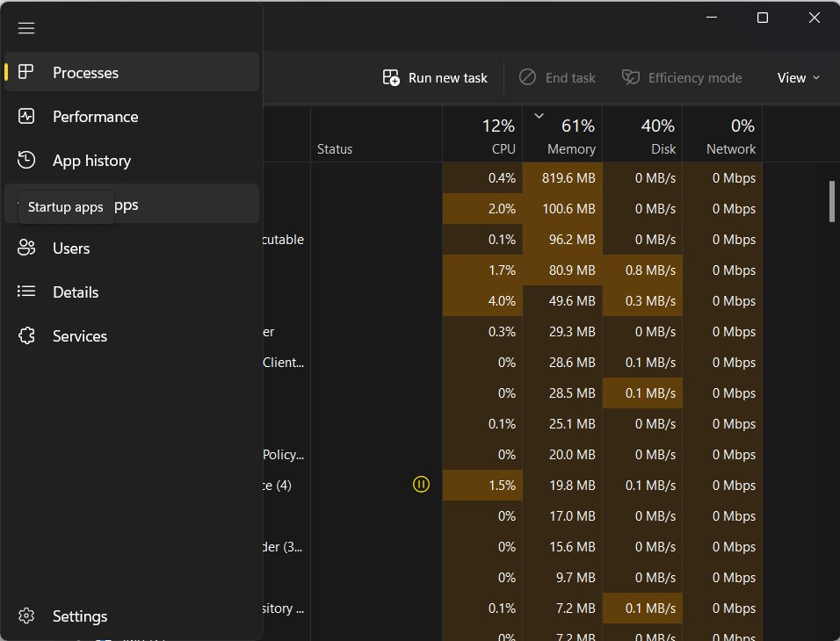
Task: Open Task Manager Settings via the gear icon
Action: click(x=26, y=616)
